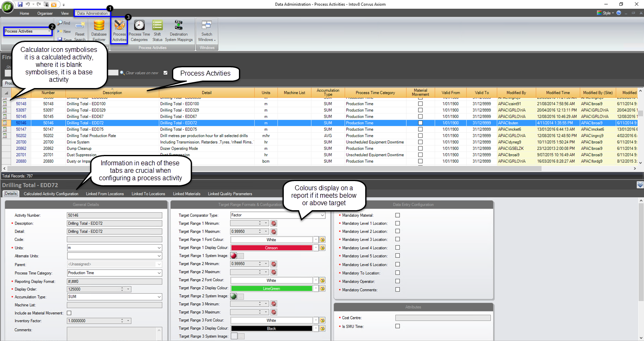Toggle Clear values on new checkbox
The image size is (644, 341).
(x=165, y=73)
